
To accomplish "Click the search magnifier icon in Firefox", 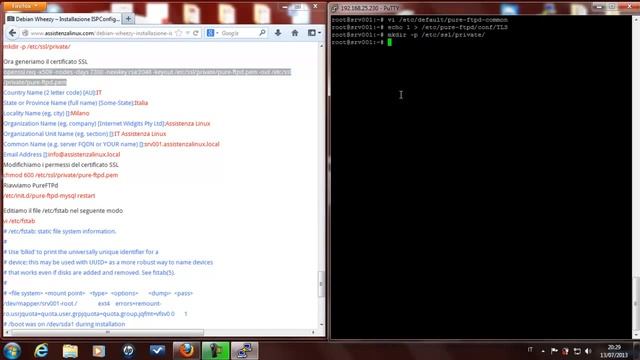I will (262, 33).
